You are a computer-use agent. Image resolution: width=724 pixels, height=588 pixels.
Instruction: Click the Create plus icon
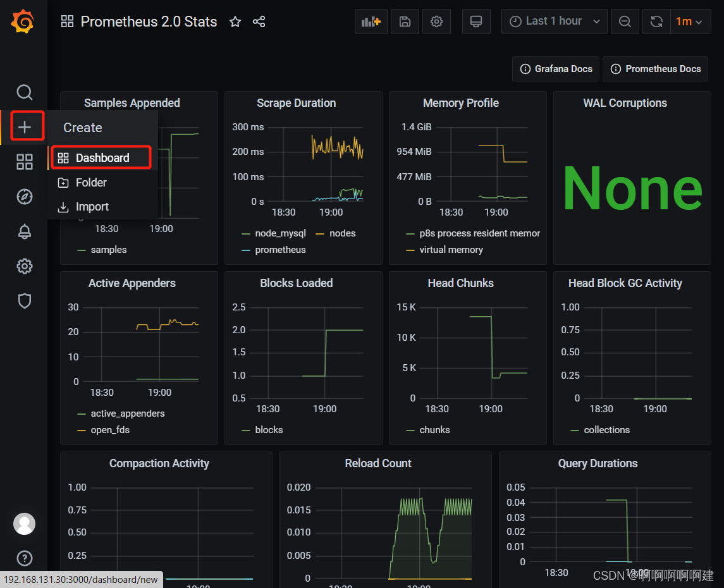(x=24, y=127)
